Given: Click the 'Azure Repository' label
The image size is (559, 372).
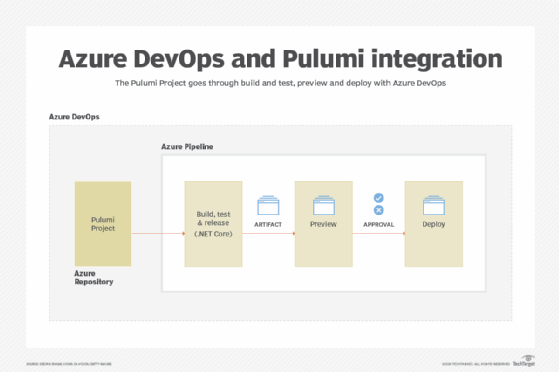Looking at the screenshot, I should [x=94, y=277].
